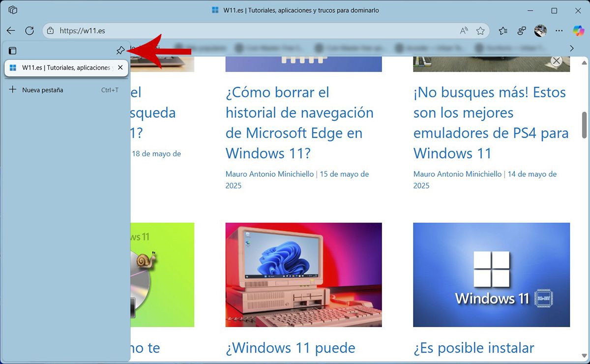Maximize the browser window
590x364 pixels.
pos(554,10)
